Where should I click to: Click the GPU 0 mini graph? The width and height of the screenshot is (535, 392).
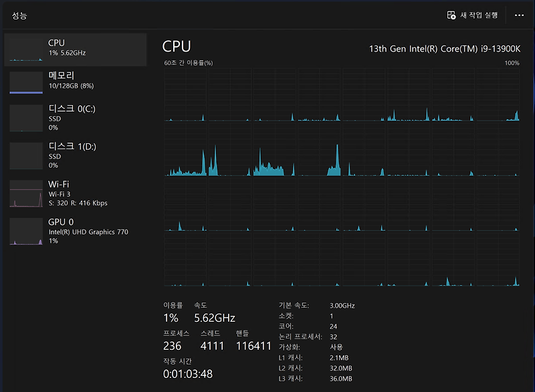26,231
